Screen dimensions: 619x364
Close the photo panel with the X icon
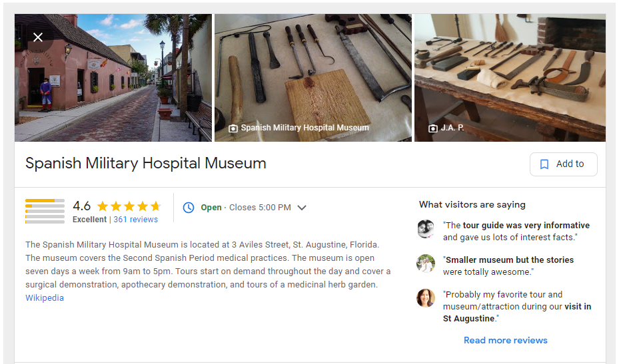pos(38,37)
